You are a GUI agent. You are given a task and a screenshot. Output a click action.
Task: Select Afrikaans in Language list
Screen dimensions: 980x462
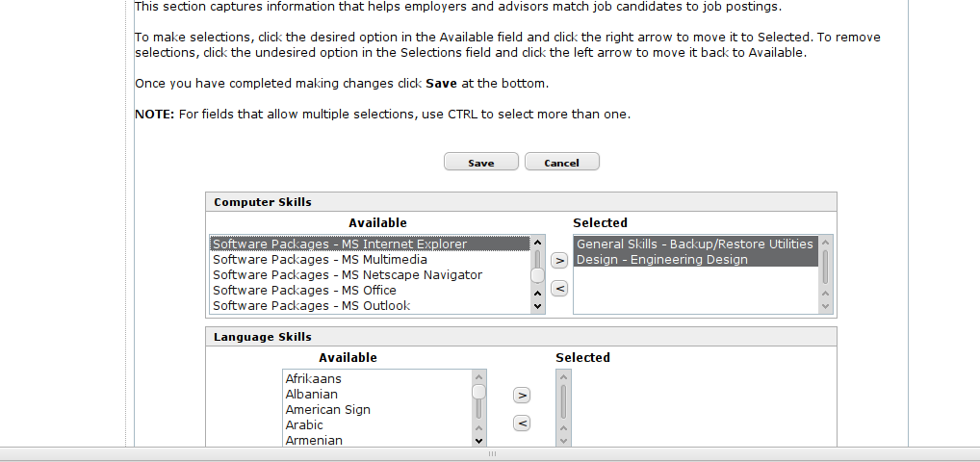pos(377,379)
